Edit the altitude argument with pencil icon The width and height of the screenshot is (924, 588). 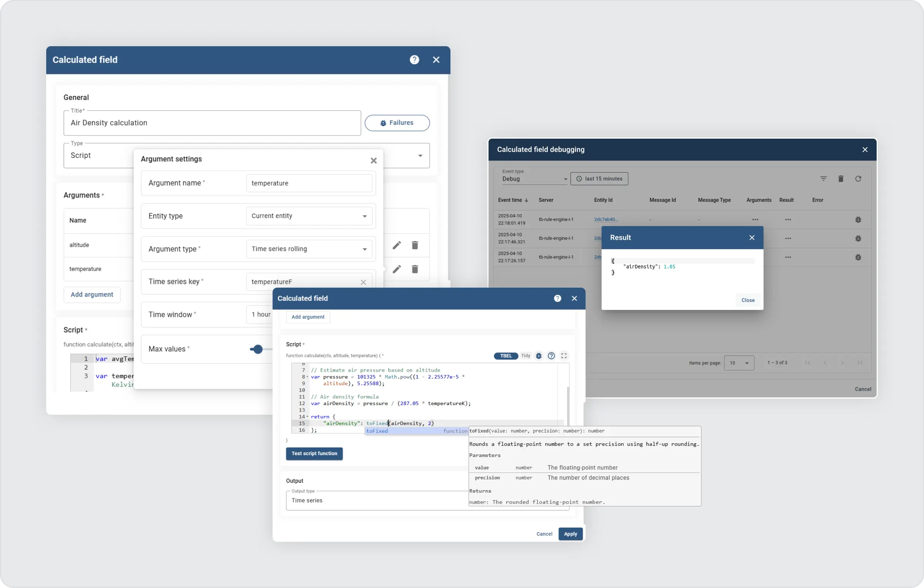(x=397, y=245)
